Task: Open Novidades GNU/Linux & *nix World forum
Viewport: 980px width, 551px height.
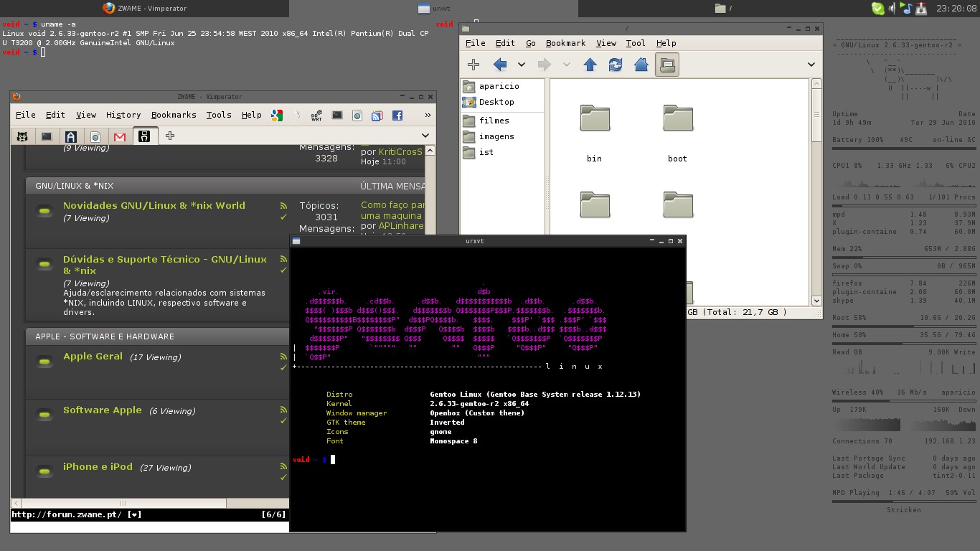Action: [154, 205]
